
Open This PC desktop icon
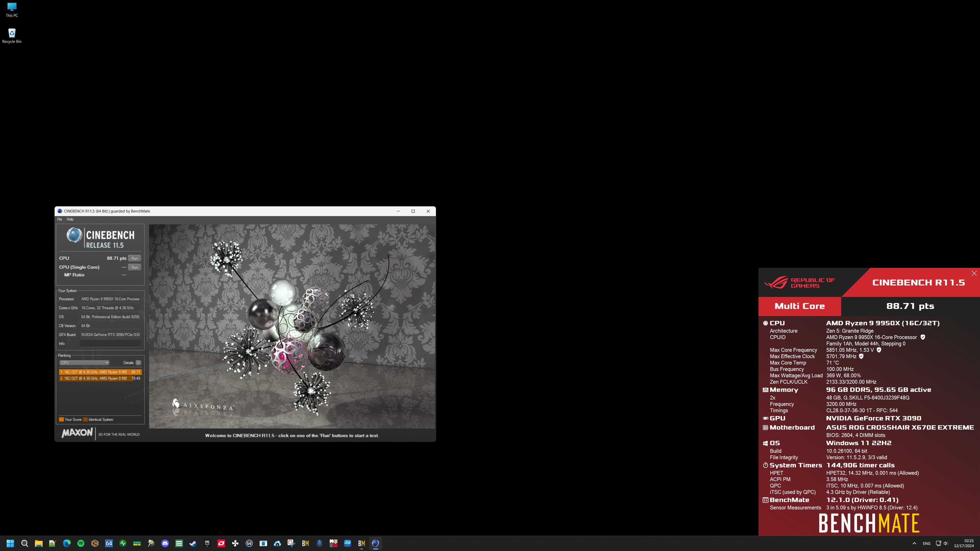(12, 10)
